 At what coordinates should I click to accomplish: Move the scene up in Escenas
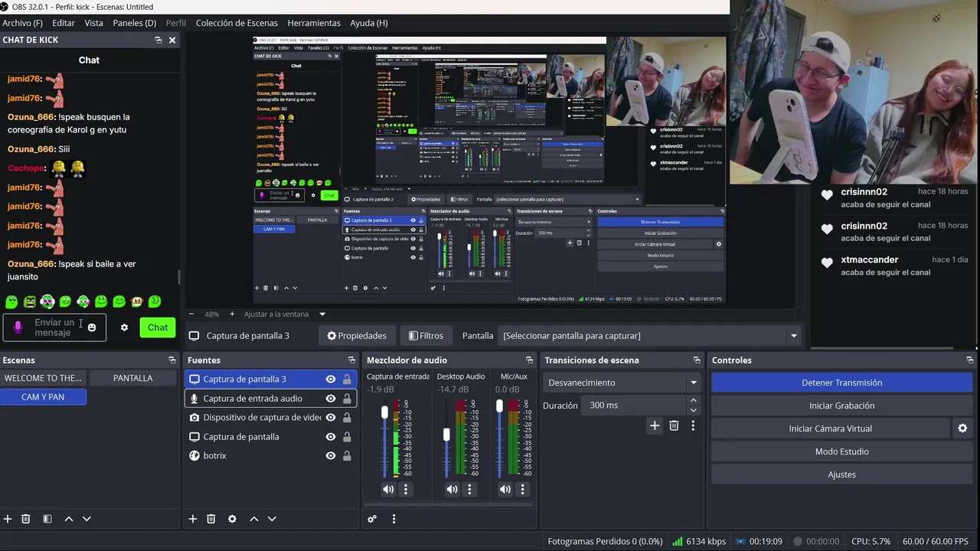tap(68, 519)
